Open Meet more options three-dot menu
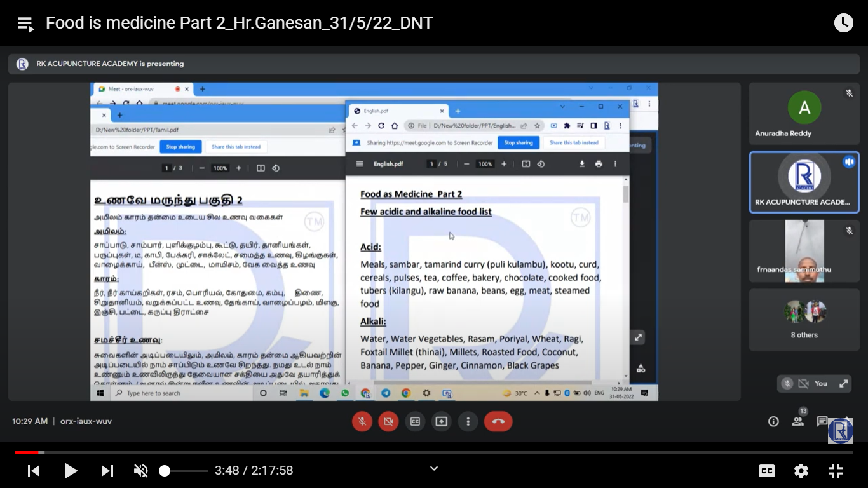This screenshot has height=488, width=868. pos(468,421)
